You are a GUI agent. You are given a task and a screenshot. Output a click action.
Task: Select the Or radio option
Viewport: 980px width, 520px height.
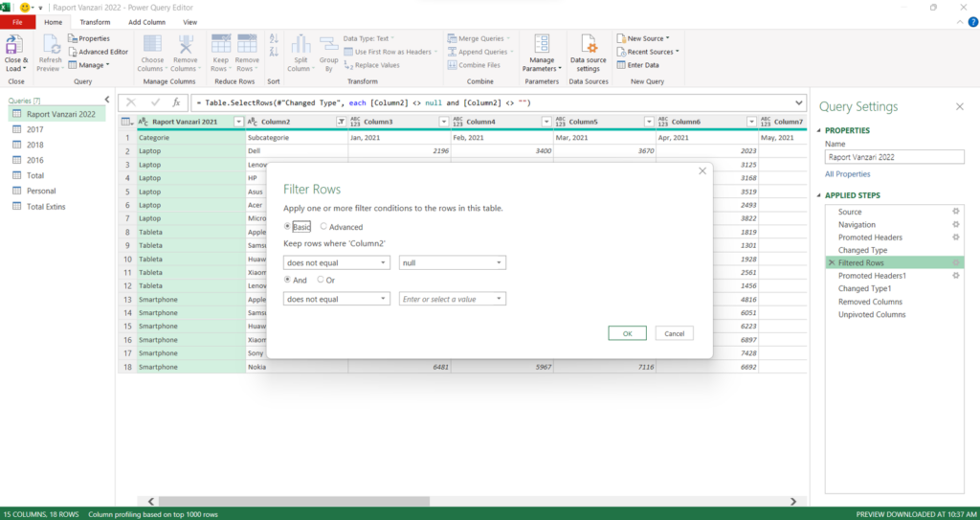pos(321,280)
